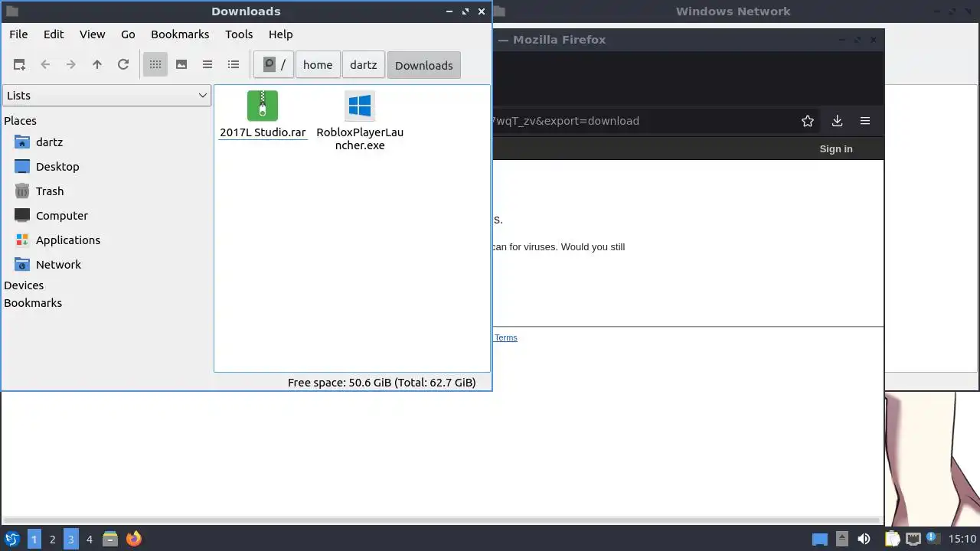Open the Edit menu

tap(54, 34)
